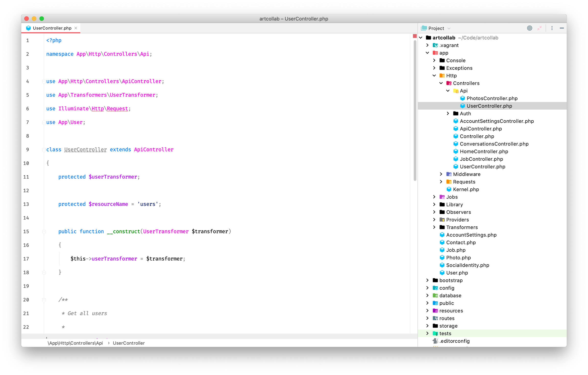Click the locate/select opened file target icon

coord(529,28)
